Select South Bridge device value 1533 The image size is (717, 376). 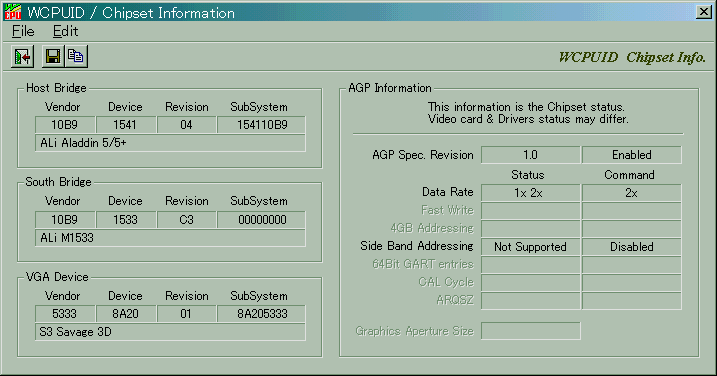pyautogui.click(x=126, y=220)
